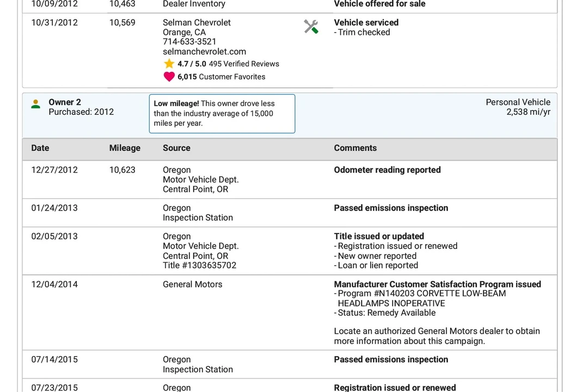Click Manufacturer Customer Satisfaction Program issued heading
Screen dimensions: 583x392
click(437, 285)
